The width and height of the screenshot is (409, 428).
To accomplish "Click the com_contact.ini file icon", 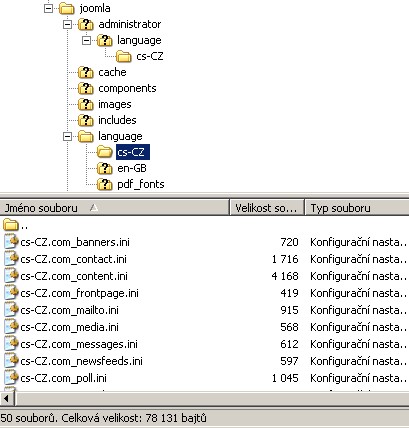I will click(11, 259).
